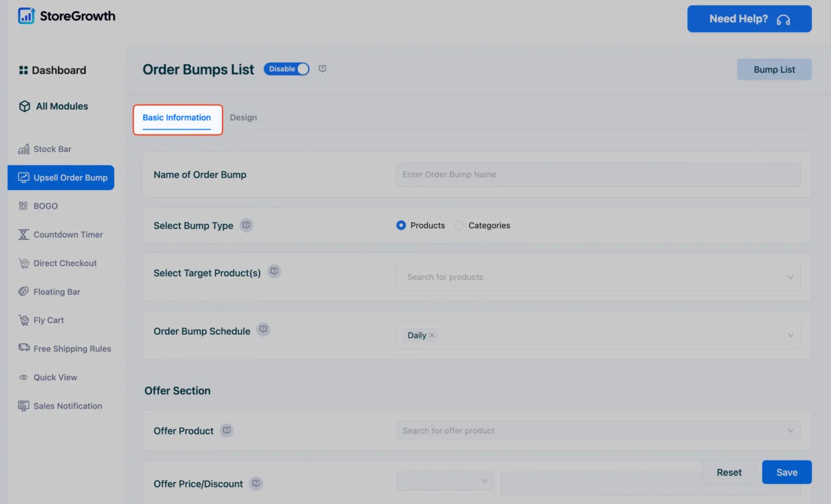Select the Categories radio button
The width and height of the screenshot is (831, 504).
pyautogui.click(x=459, y=225)
